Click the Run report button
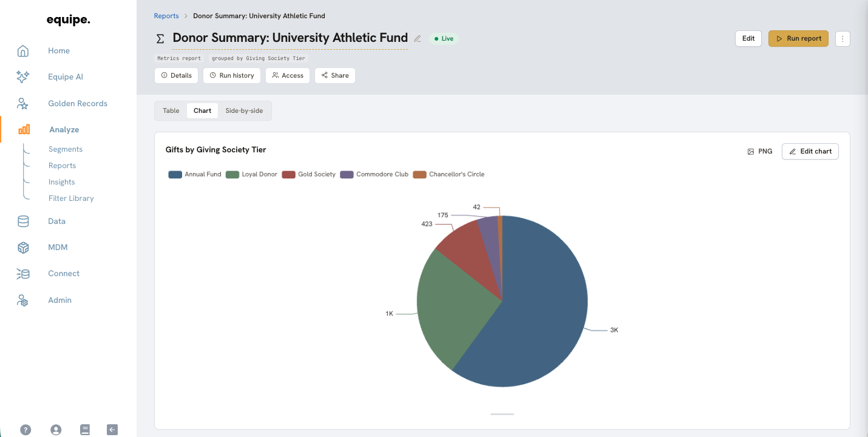The width and height of the screenshot is (868, 437). click(798, 38)
